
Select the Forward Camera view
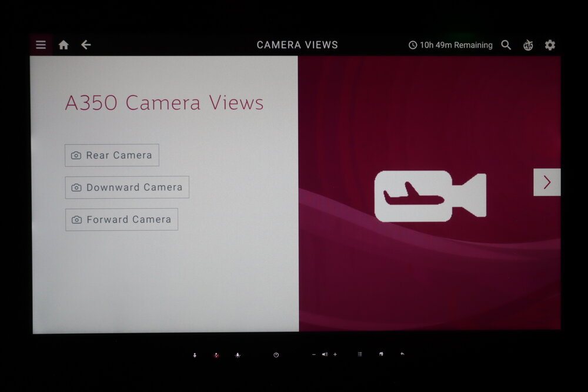(x=121, y=219)
